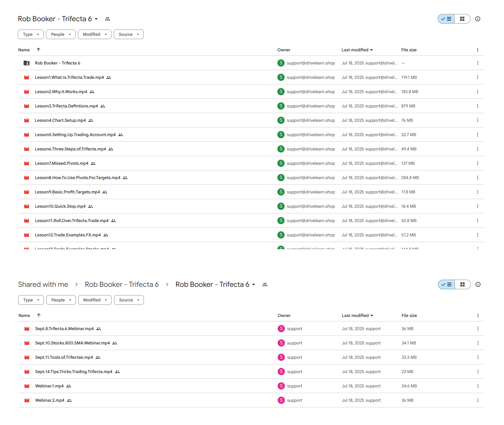The height and width of the screenshot is (425, 504).
Task: Open more actions for Lesson4.Chart.Setup.mp4
Action: [478, 120]
